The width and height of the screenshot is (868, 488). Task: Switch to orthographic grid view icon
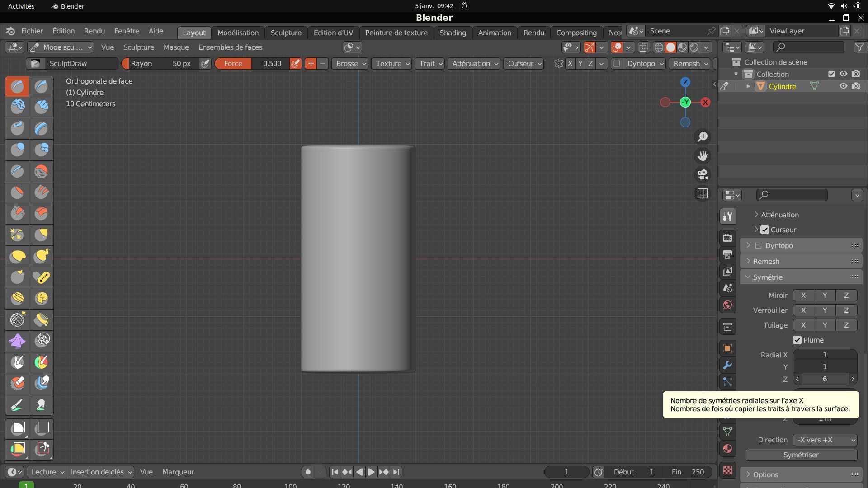pos(702,193)
